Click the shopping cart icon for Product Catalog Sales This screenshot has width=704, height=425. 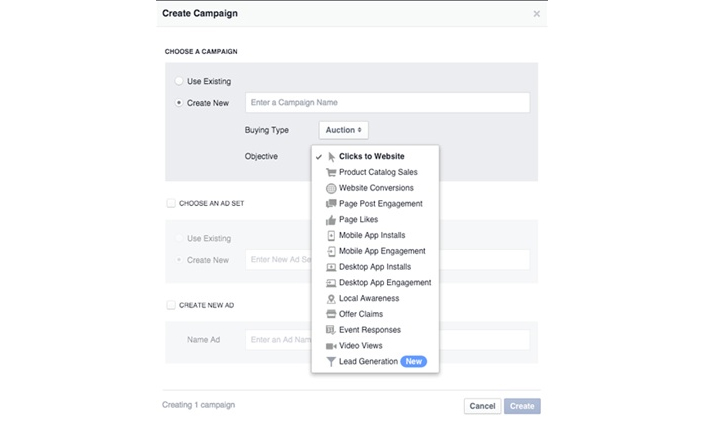[x=331, y=172]
